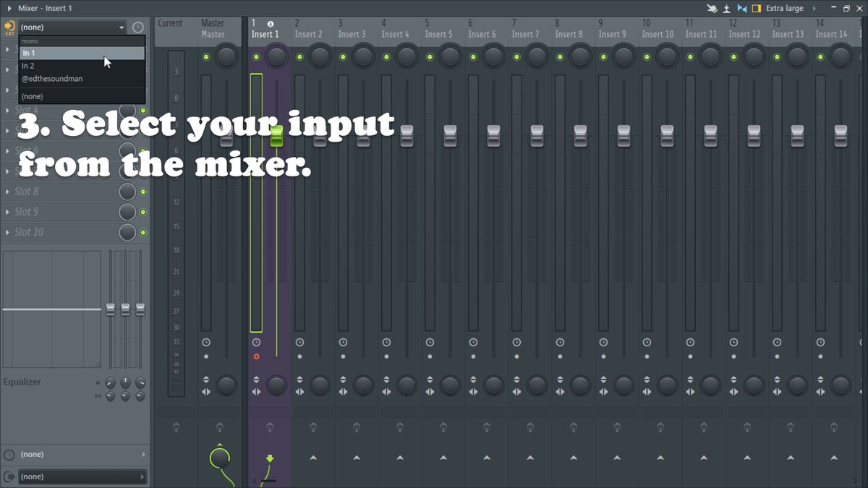The image size is (868, 488).
Task: Click the Slot 8 mix level knob
Action: [x=127, y=192]
